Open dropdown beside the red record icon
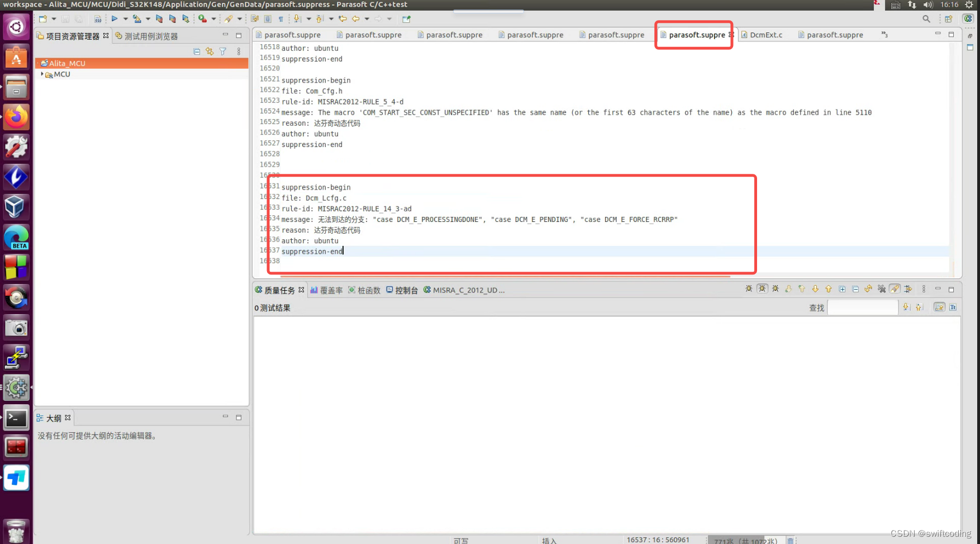The image size is (980, 544). [213, 19]
